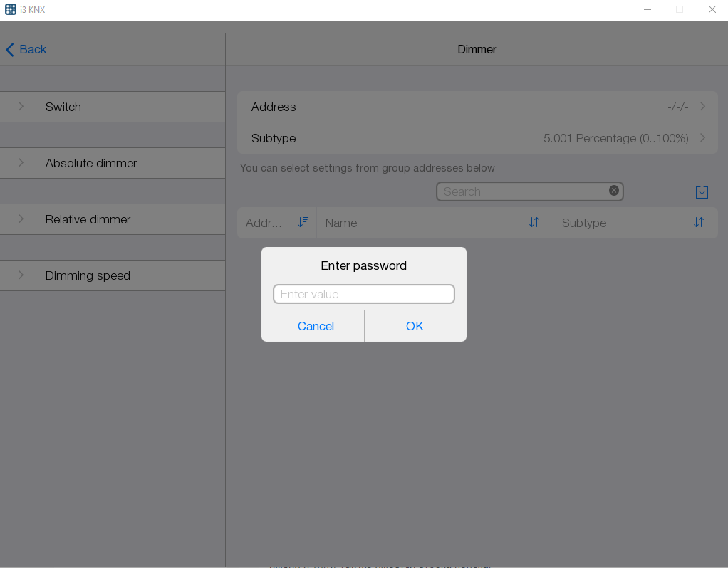Click the Enter value password field

(363, 293)
